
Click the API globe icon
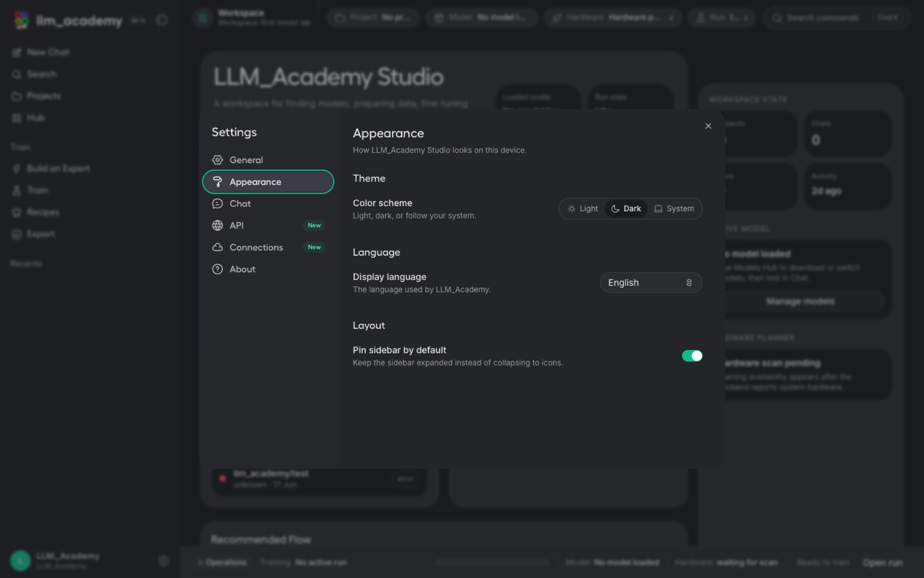tap(217, 225)
